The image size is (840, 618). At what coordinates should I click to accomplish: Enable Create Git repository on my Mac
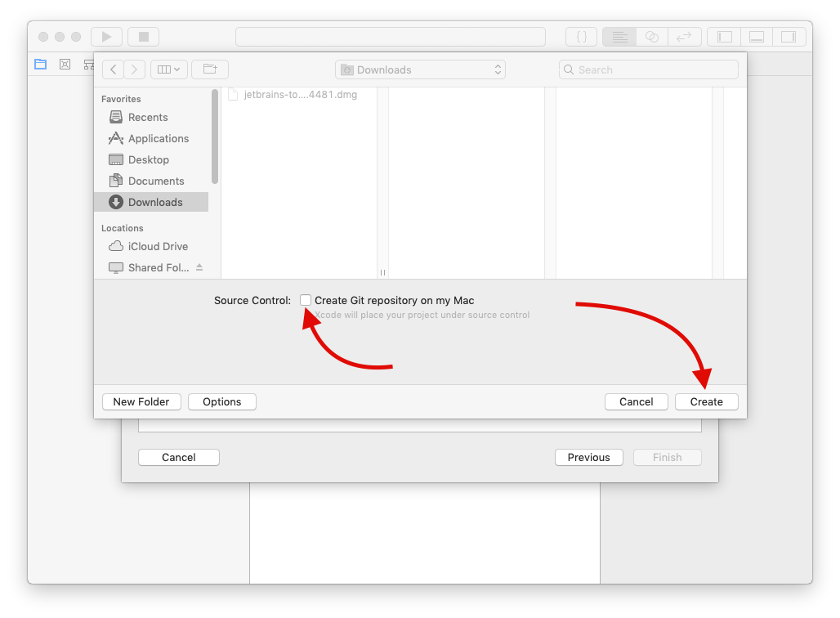pos(306,300)
